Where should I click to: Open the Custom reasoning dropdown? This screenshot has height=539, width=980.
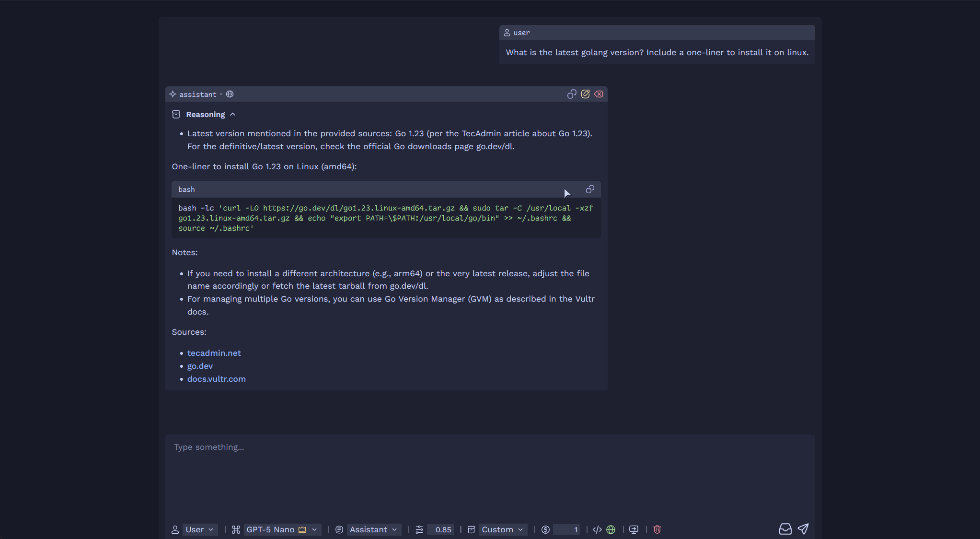point(502,529)
